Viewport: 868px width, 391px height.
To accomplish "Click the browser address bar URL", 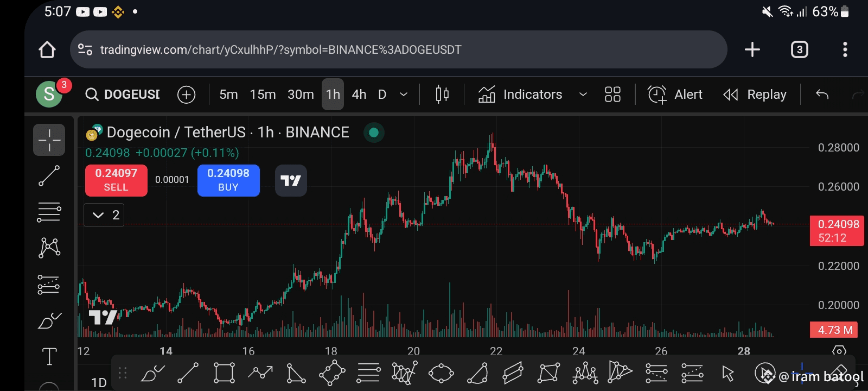I will (399, 49).
